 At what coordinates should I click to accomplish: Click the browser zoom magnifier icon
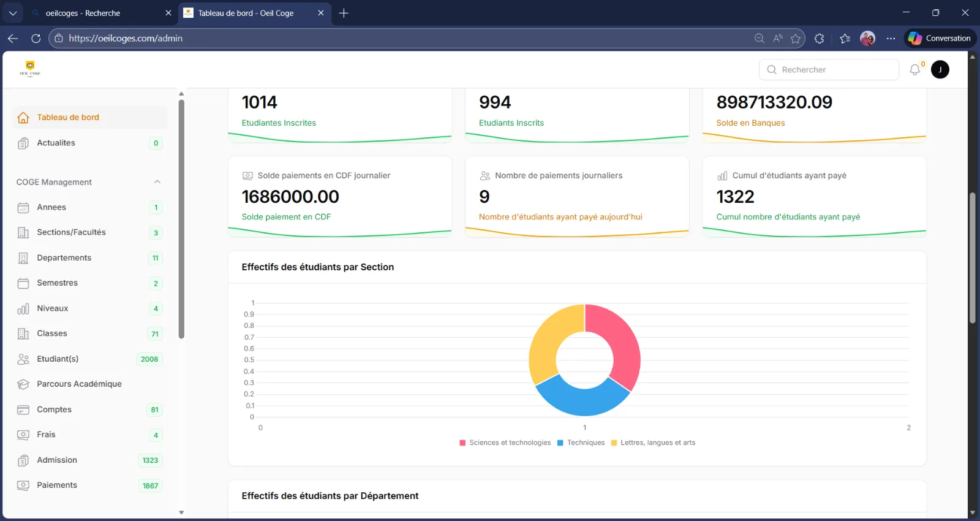(759, 39)
